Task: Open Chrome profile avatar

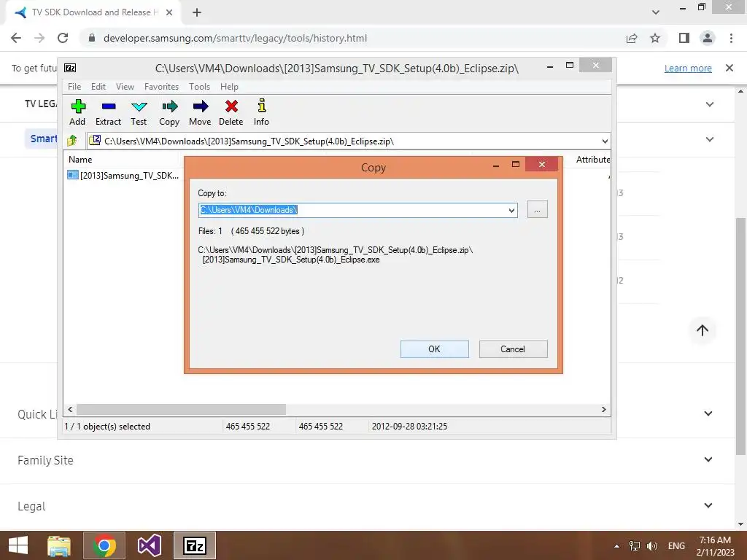Action: 708,38
